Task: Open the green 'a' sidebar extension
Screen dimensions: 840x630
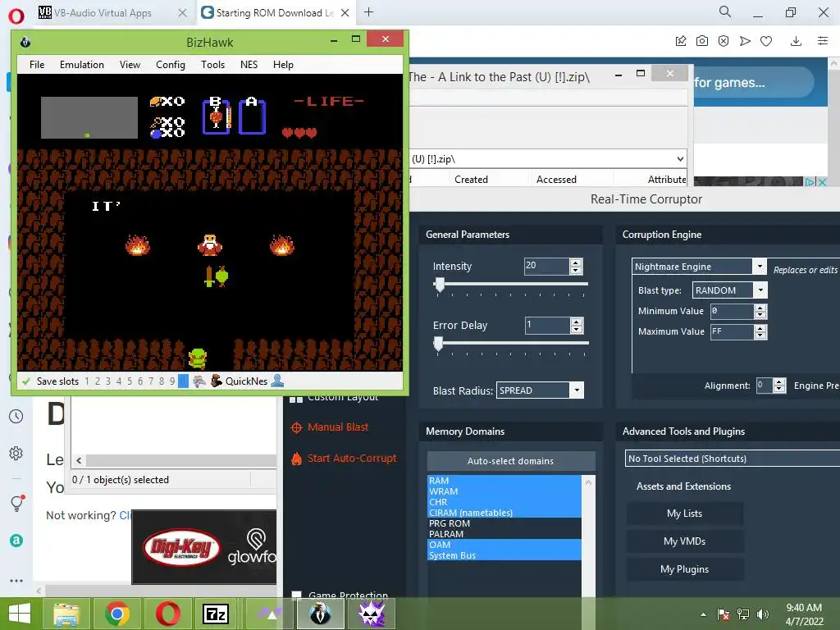Action: [x=16, y=541]
